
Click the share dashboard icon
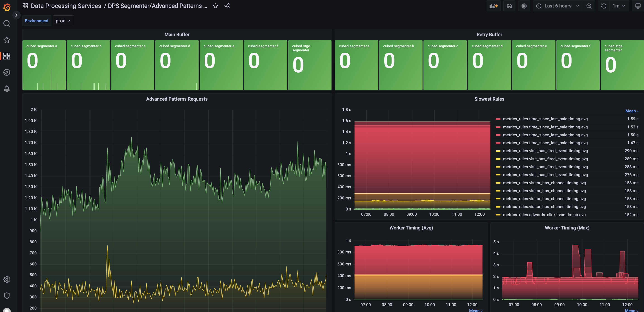pos(228,6)
